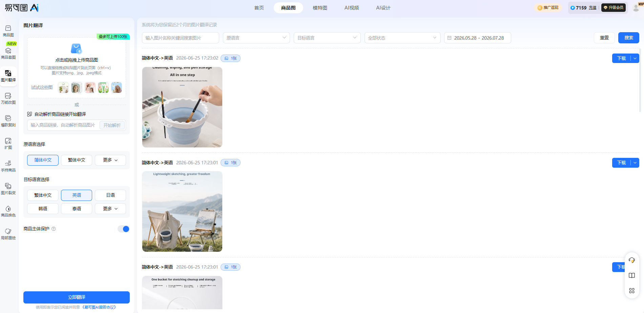The image size is (644, 313).
Task: Open the 原语言 filter dropdown
Action: [256, 38]
